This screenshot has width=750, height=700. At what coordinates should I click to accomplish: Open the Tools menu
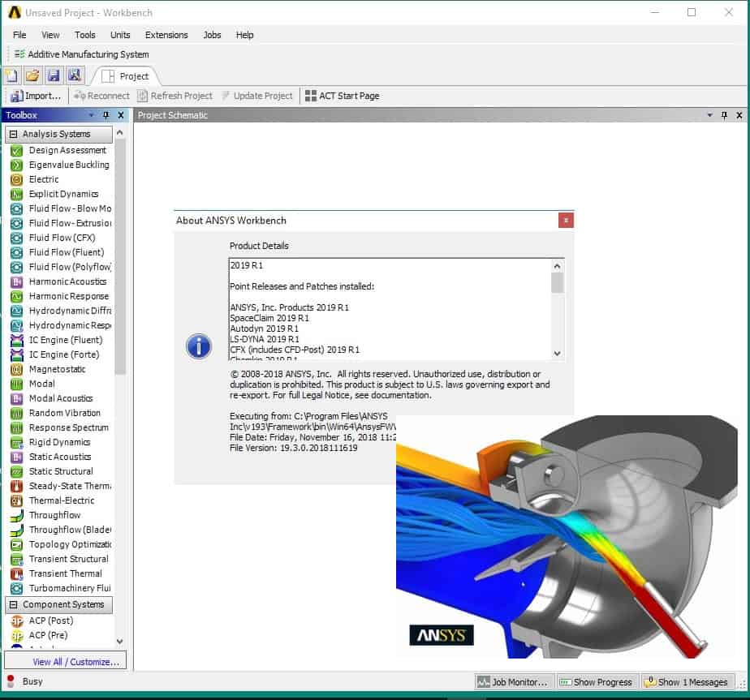(x=84, y=35)
